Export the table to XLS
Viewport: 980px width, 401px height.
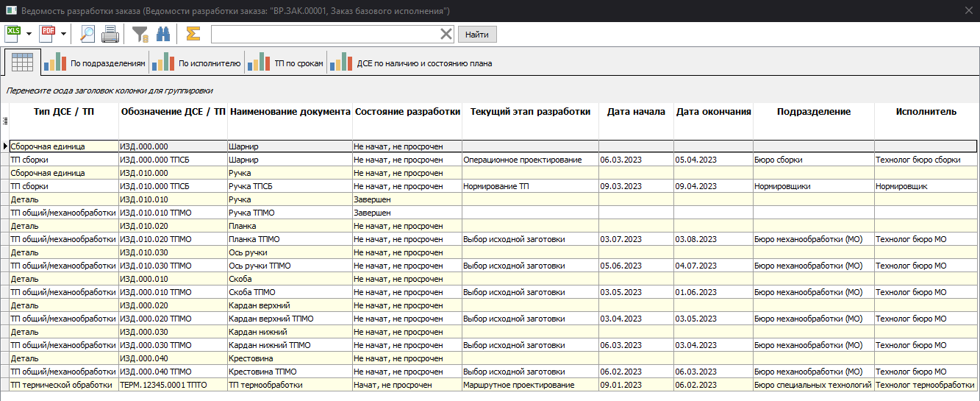coord(13,33)
